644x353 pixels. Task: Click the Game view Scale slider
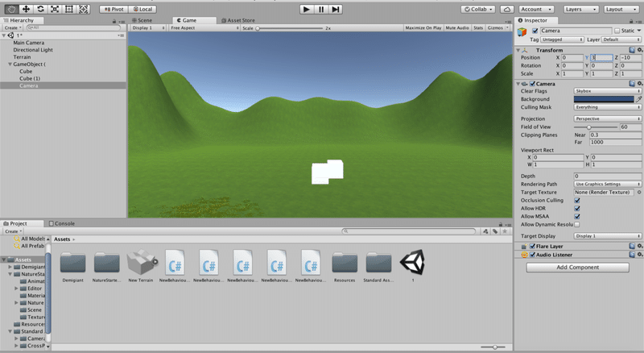click(x=289, y=28)
